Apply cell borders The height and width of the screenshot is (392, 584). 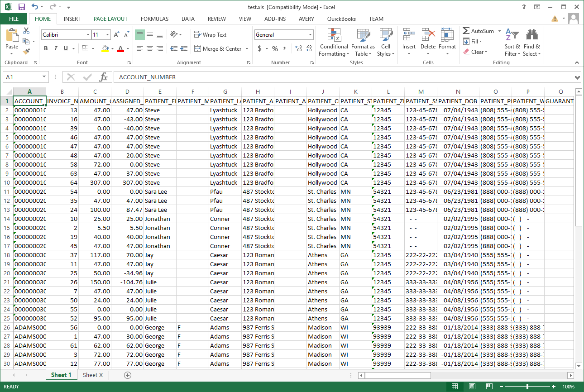[86, 48]
